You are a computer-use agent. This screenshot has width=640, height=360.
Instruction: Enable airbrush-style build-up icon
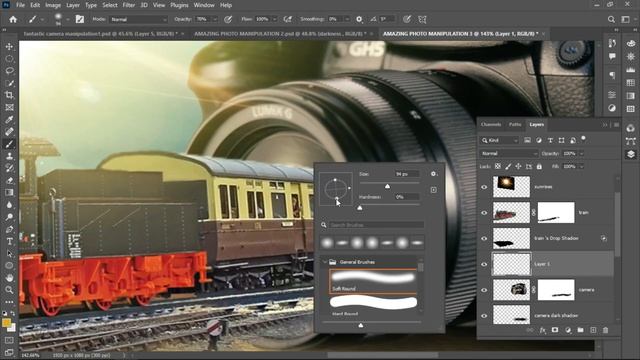[288, 19]
